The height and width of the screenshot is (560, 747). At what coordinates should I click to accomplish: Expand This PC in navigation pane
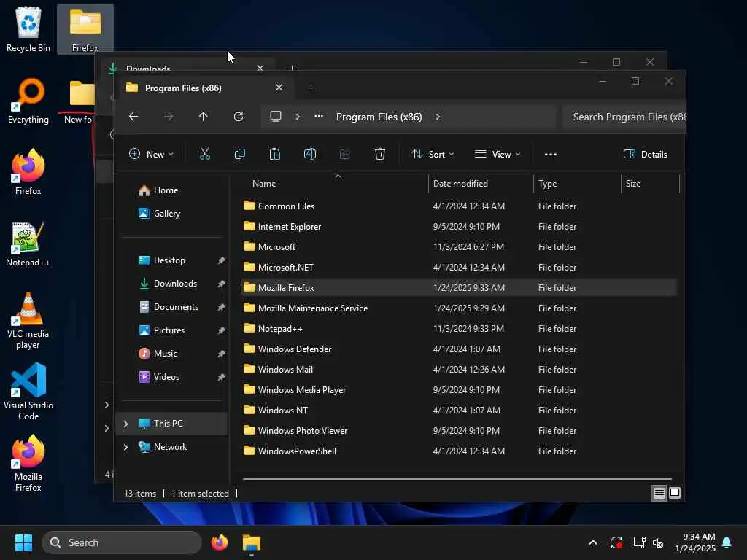click(125, 424)
